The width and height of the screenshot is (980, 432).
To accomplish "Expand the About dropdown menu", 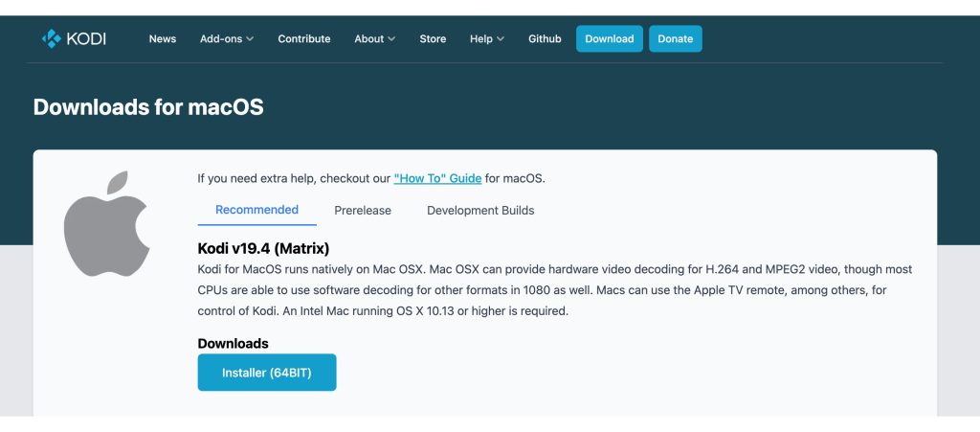I will [x=375, y=39].
